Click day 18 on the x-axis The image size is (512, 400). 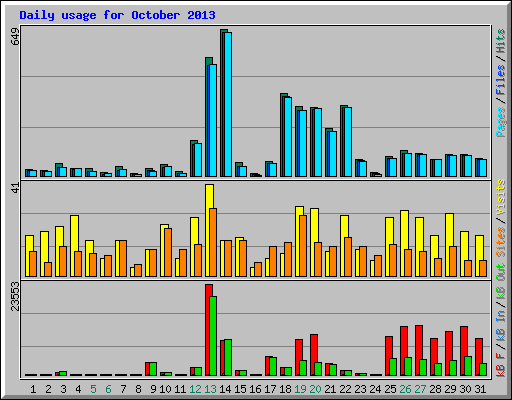[x=285, y=389]
